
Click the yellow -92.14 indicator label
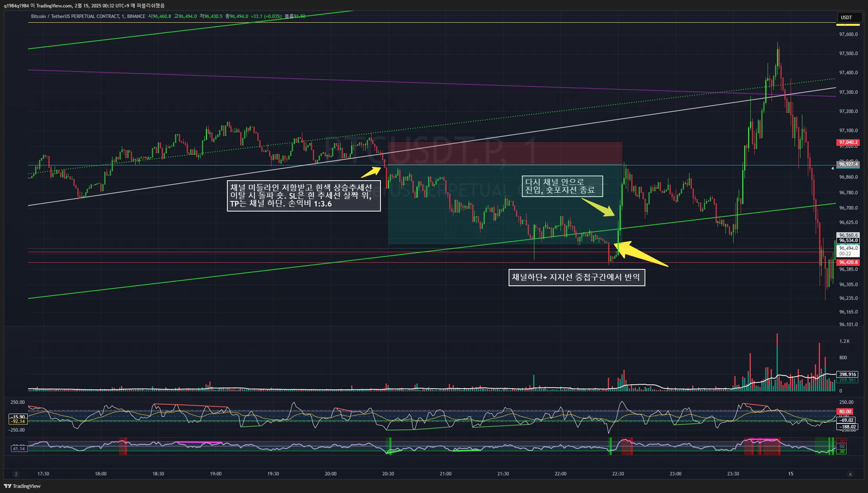click(x=18, y=421)
